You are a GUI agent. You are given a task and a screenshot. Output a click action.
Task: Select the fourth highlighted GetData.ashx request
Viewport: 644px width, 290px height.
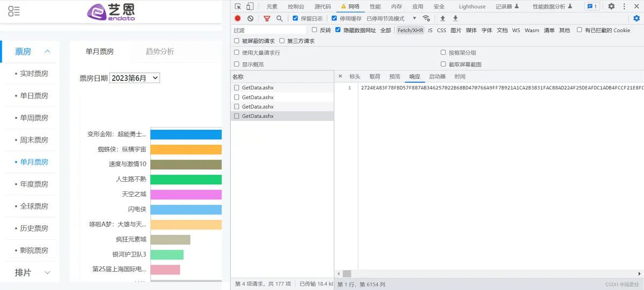282,116
